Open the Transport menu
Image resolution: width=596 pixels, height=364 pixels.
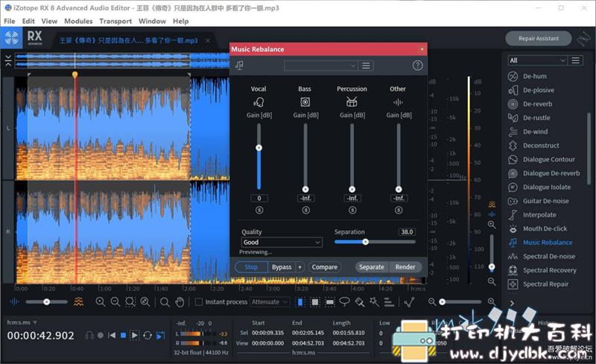pos(115,21)
